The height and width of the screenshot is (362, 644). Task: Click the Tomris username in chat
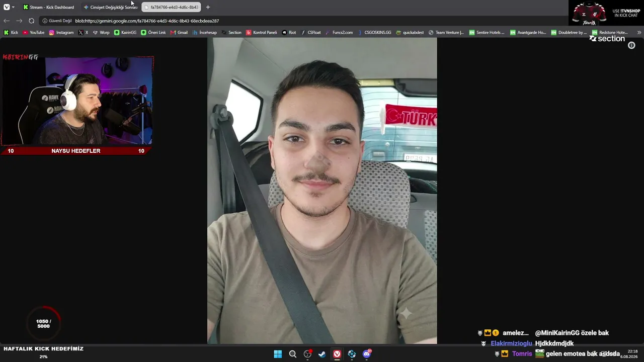pos(522,353)
